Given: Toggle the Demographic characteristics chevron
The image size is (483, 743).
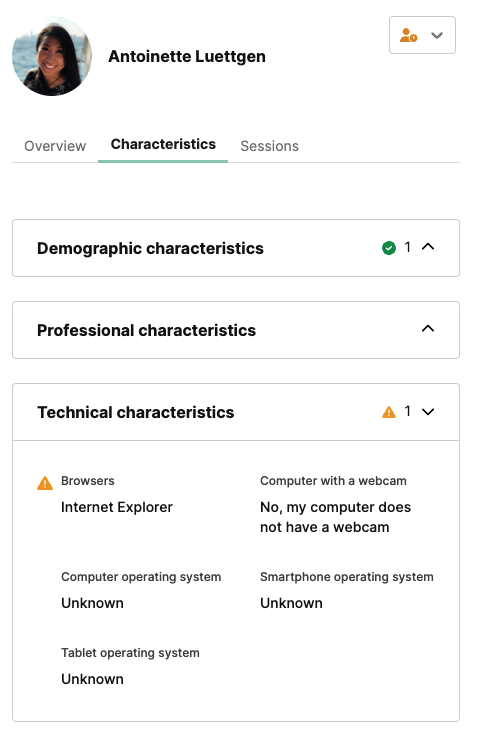Looking at the screenshot, I should click(428, 246).
